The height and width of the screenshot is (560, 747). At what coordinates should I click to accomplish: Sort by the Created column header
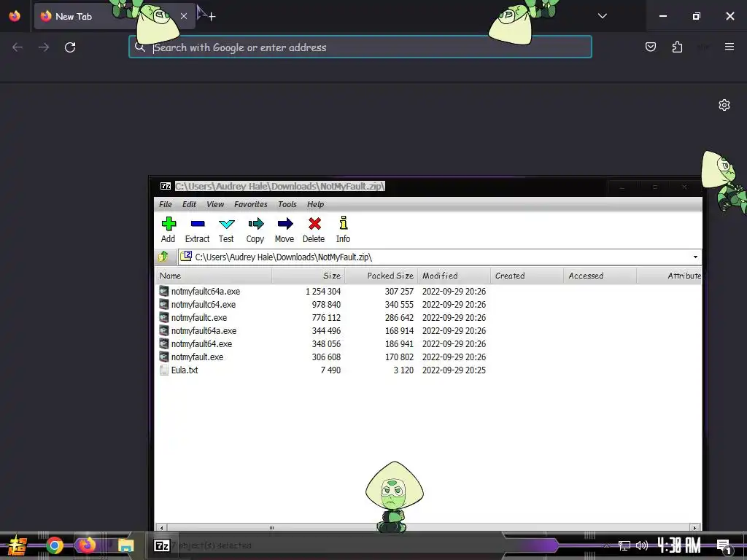coord(527,276)
